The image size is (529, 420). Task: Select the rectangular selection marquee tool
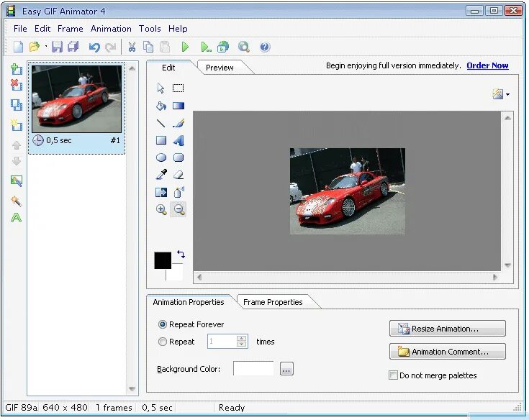178,88
